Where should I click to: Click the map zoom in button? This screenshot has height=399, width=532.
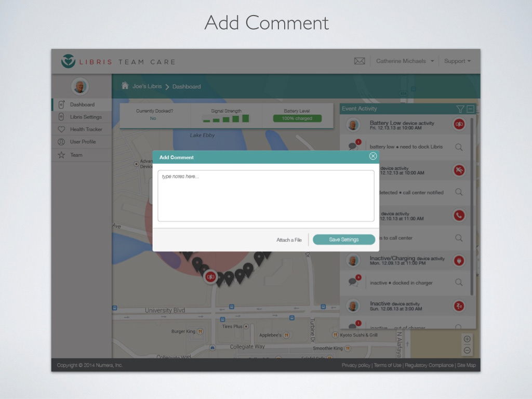[x=467, y=339]
